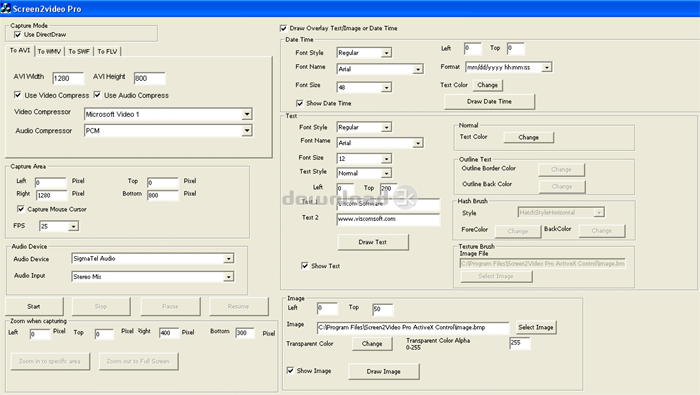Viewport: 700px width, 395px height.
Task: Click the Zoom Top pixel field
Action: 104,334
